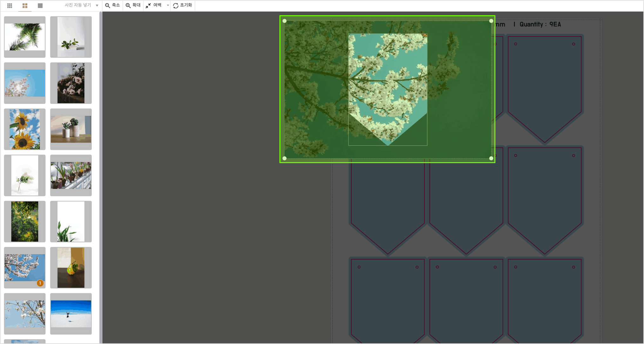Expand the arrow next to 여백

pyautogui.click(x=168, y=5)
